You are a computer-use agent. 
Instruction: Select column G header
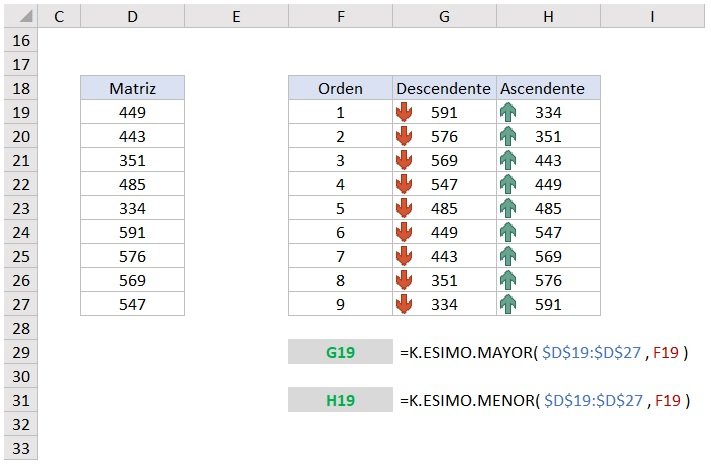coord(444,16)
